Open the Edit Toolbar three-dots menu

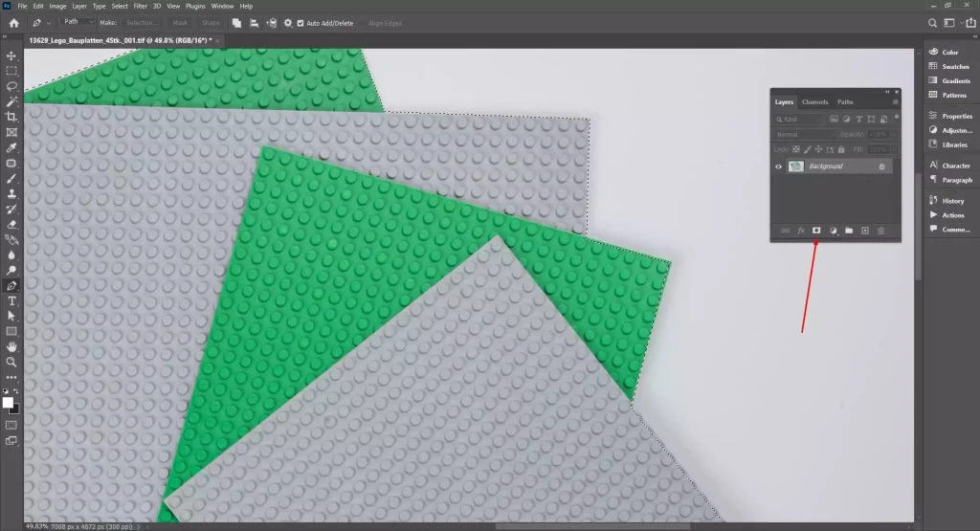[11, 377]
